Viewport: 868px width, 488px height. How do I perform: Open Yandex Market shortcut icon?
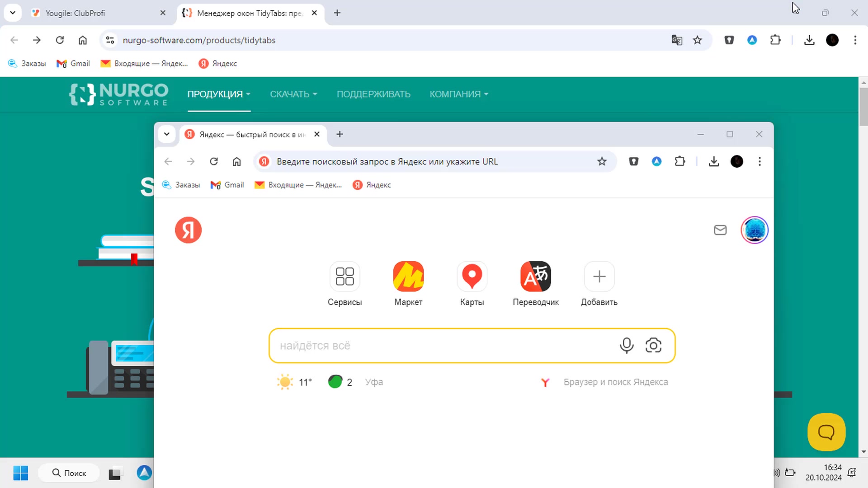408,277
